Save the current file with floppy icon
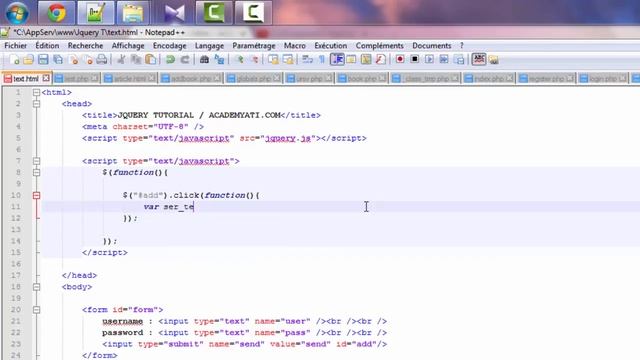This screenshot has width=640, height=360. (x=43, y=60)
